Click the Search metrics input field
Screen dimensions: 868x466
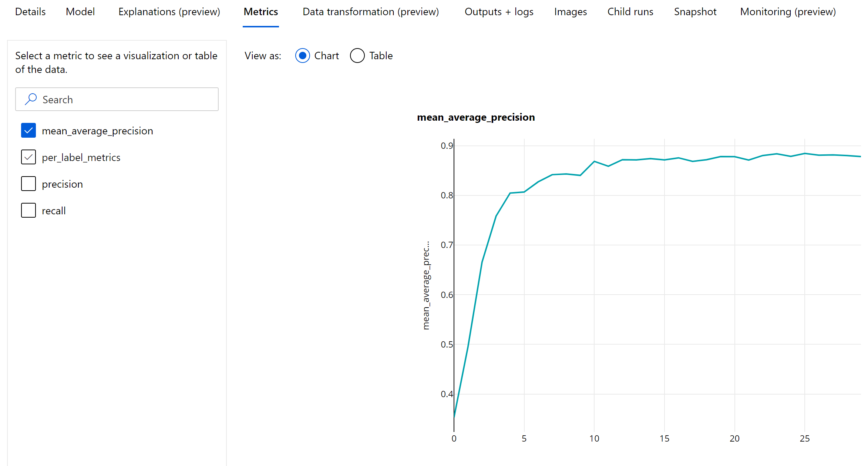117,100
